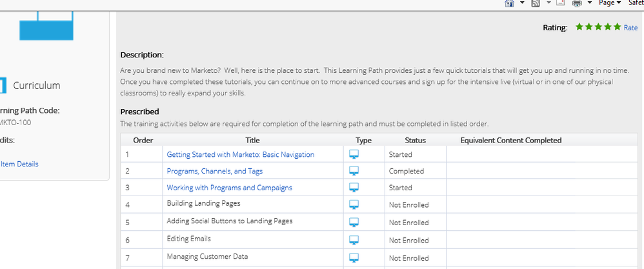Click the Print icon
Screen dimensions: 644x269
click(577, 3)
